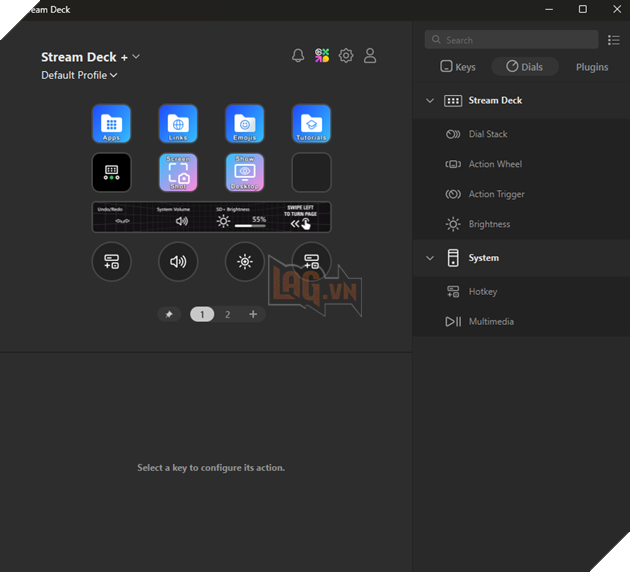Open the user account icon
The image size is (630, 572).
click(370, 55)
